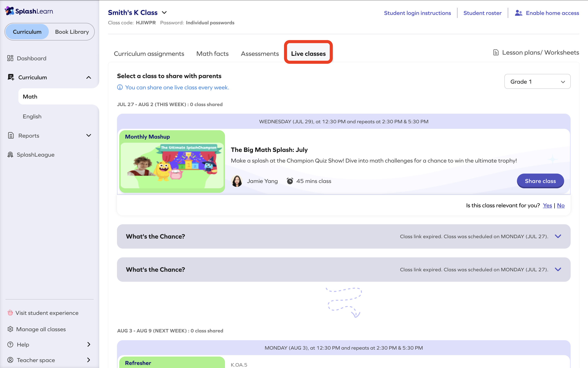Expand the Teacher space submenu arrow
This screenshot has width=588, height=368.
point(89,360)
